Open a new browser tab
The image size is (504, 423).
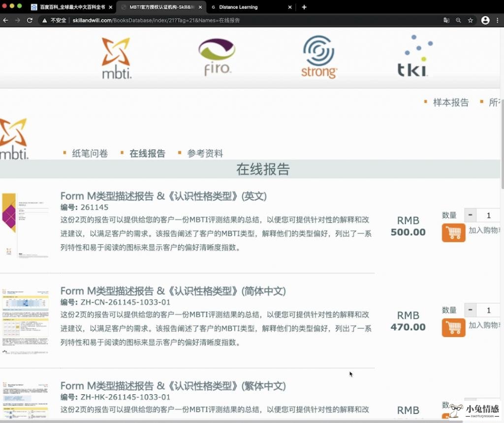304,7
